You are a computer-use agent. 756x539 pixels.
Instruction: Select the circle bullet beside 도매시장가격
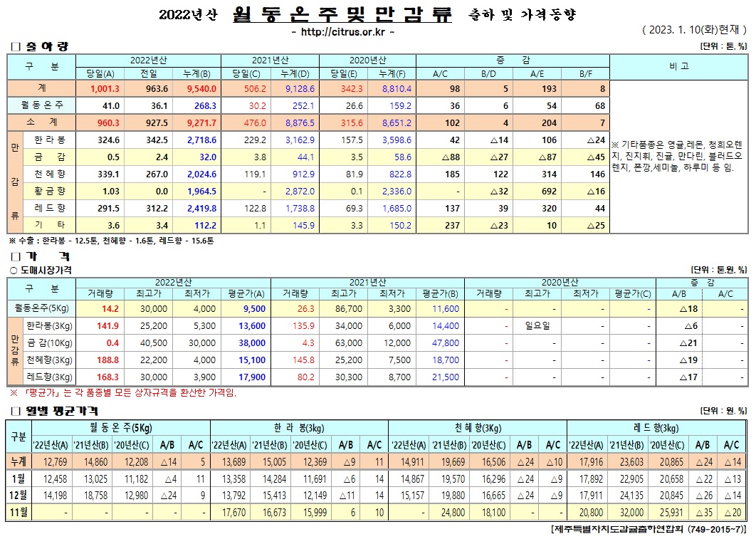click(x=13, y=270)
